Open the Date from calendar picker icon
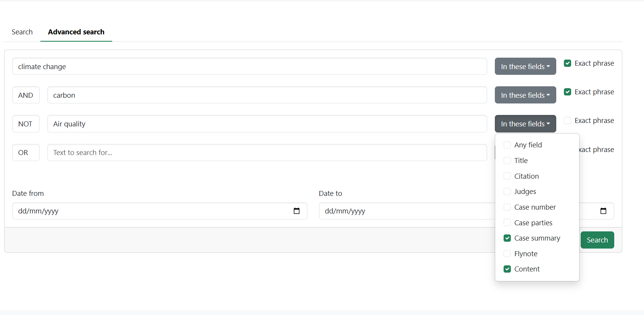644x315 pixels. pos(296,211)
